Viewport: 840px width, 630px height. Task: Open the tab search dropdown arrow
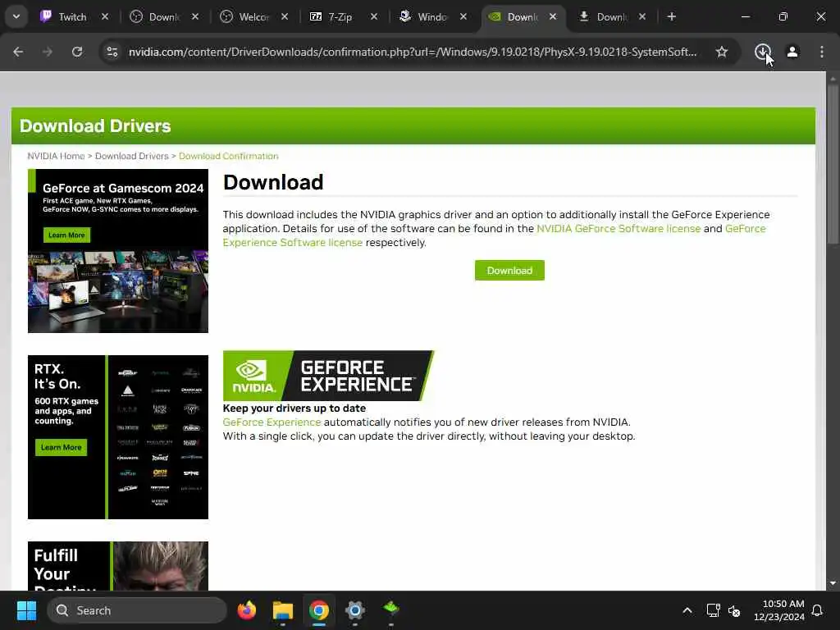click(x=16, y=16)
